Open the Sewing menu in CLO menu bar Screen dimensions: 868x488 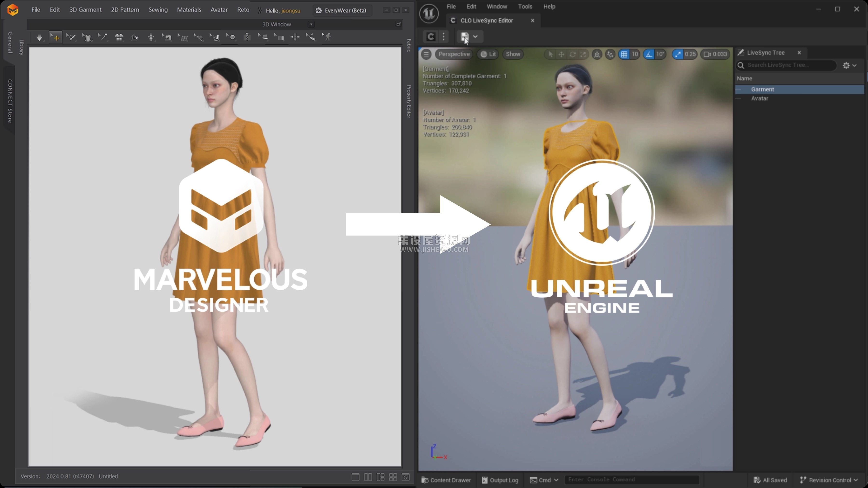pyautogui.click(x=157, y=10)
